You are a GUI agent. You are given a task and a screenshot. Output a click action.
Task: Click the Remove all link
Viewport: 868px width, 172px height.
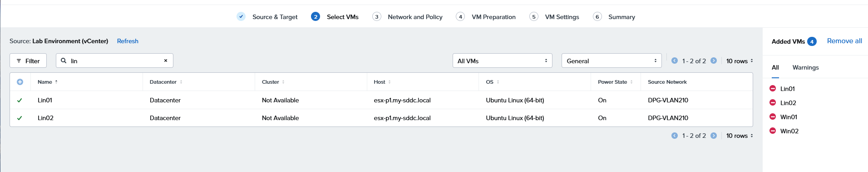(844, 41)
